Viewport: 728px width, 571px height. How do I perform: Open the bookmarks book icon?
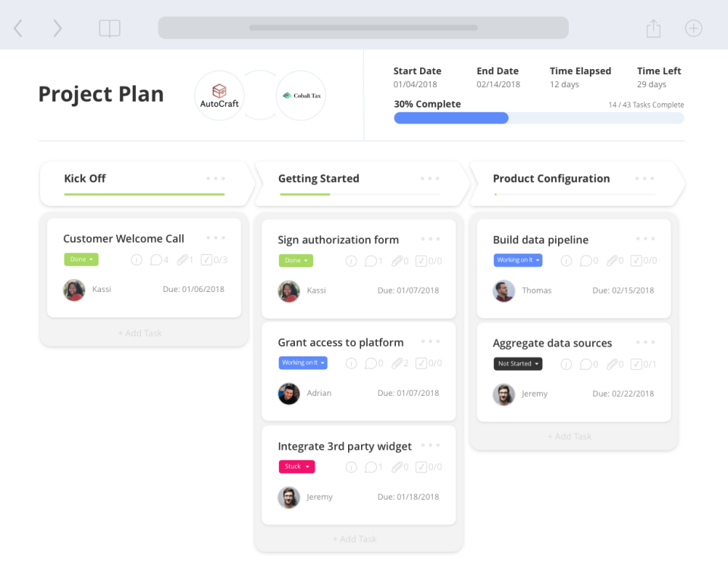(109, 28)
